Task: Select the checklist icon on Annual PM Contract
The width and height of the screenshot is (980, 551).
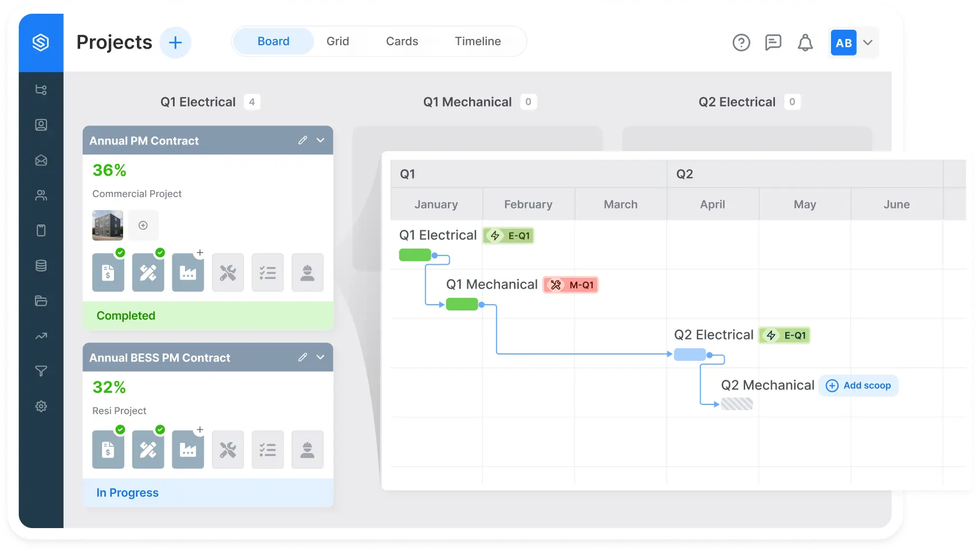Action: 267,273
